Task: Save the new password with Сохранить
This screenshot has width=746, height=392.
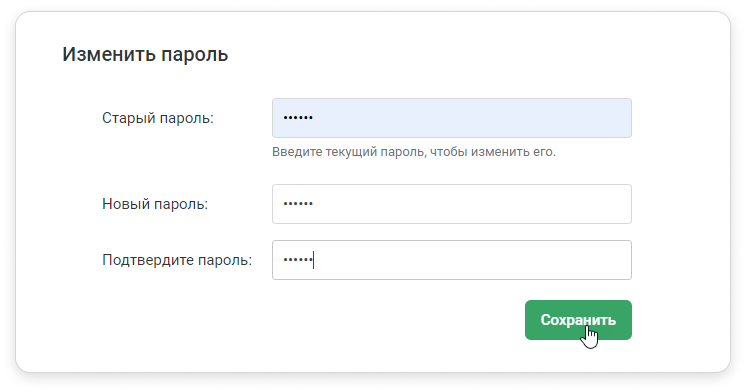Action: (x=578, y=320)
